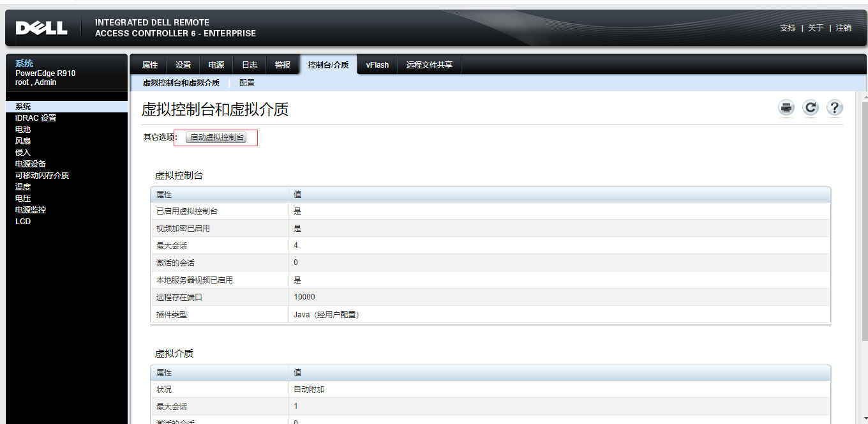The width and height of the screenshot is (868, 424).
Task: Switch to the 设置 tab
Action: pos(183,65)
